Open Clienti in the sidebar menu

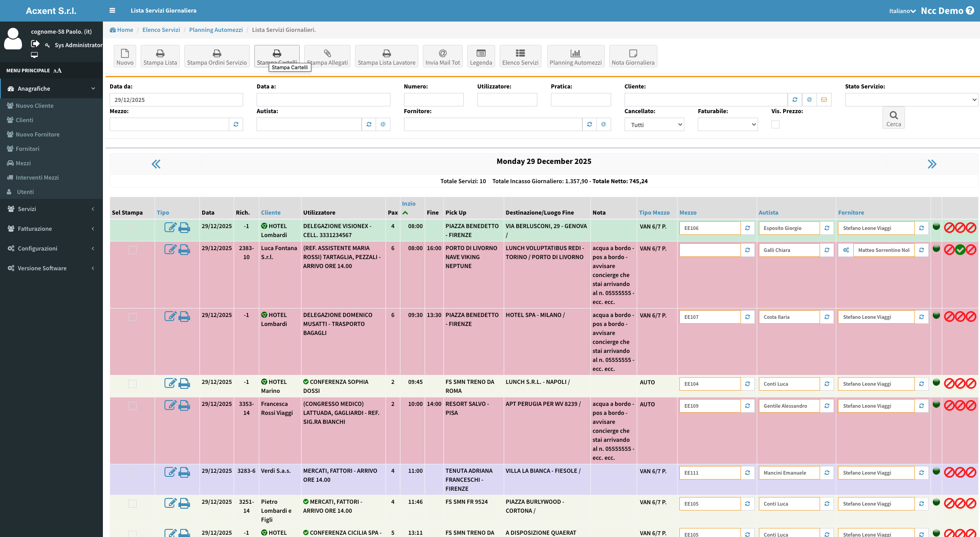[x=24, y=120]
